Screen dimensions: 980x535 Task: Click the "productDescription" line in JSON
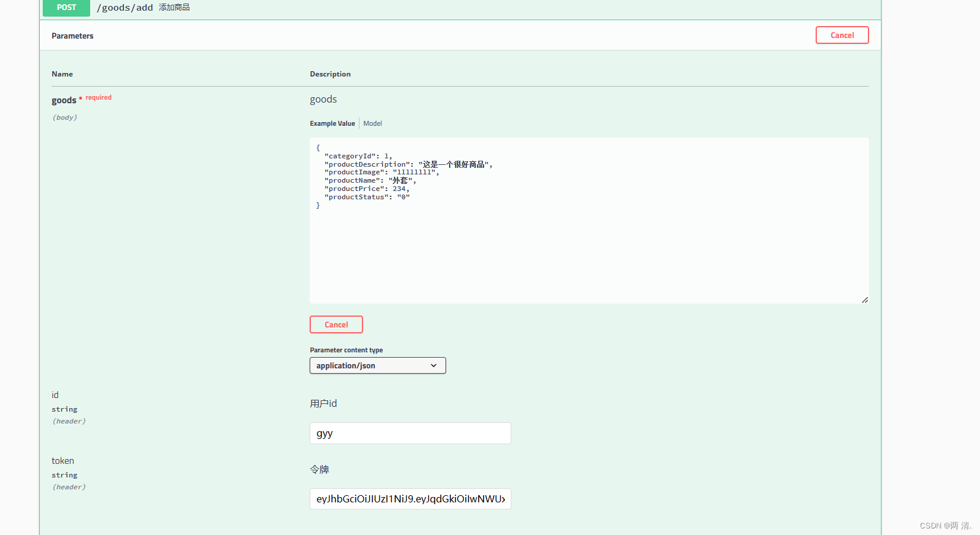[408, 164]
